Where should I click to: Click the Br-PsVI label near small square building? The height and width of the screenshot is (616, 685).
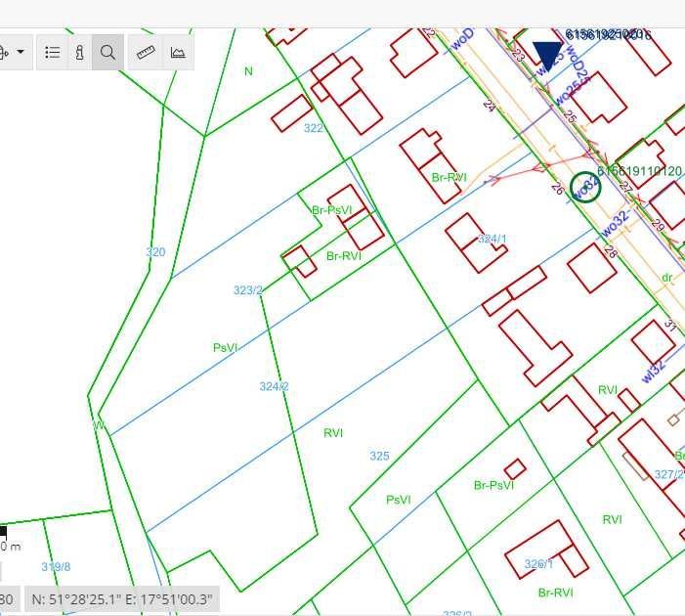coord(493,485)
